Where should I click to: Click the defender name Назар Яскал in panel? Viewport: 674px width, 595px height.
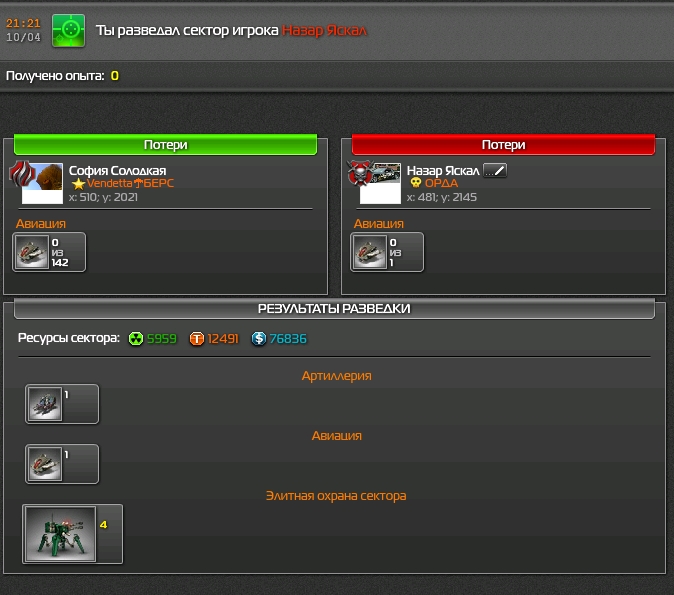(443, 171)
